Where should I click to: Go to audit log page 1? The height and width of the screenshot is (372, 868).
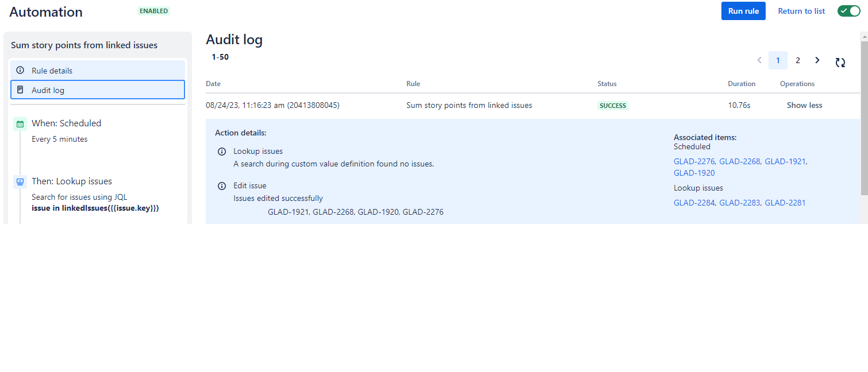pos(778,60)
